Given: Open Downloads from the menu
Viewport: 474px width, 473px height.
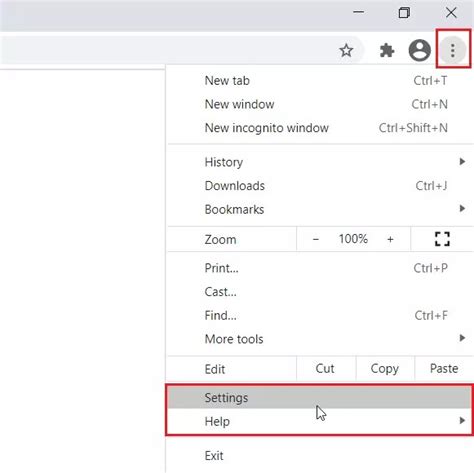Looking at the screenshot, I should [320, 186].
